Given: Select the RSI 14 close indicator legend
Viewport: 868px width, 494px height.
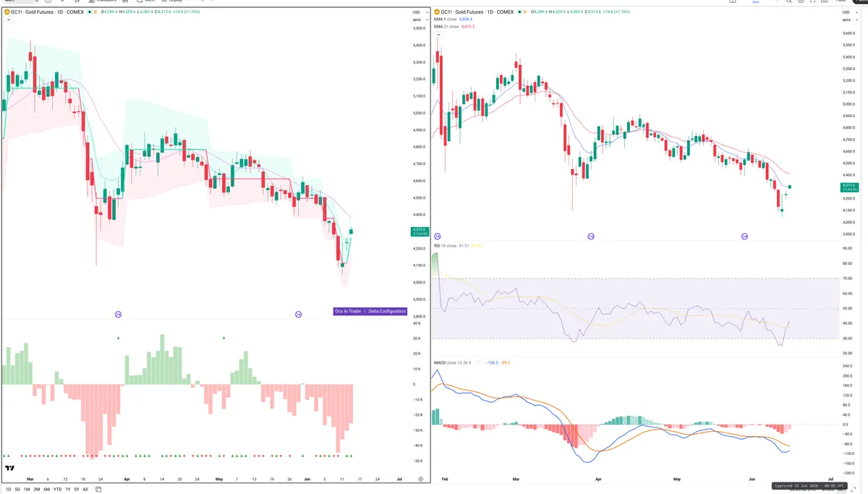Looking at the screenshot, I should [446, 246].
